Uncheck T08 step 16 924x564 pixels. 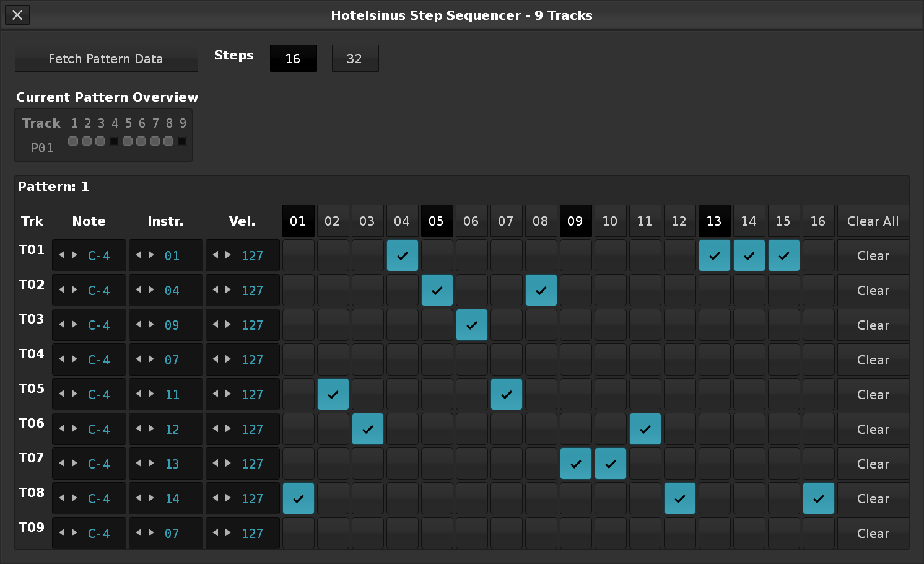[819, 498]
